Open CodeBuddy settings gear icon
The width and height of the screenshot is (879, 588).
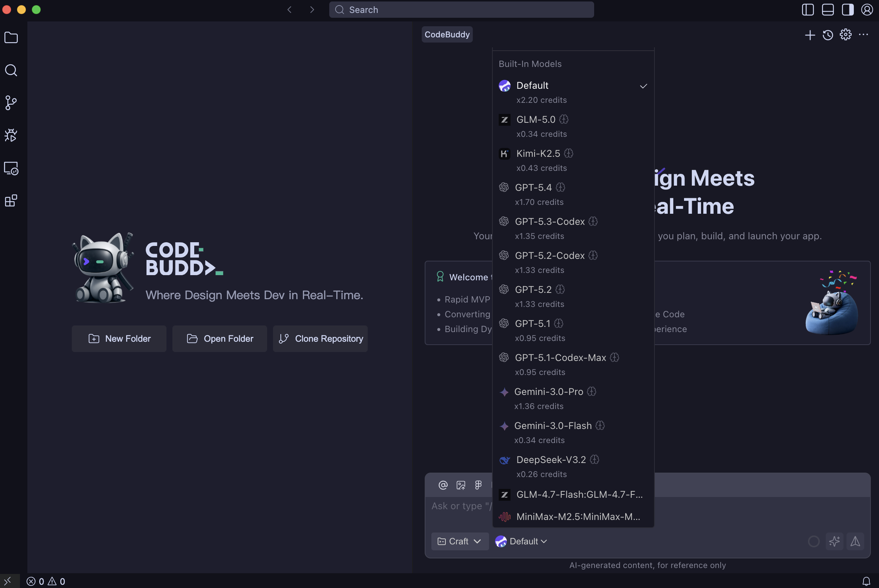click(x=845, y=35)
